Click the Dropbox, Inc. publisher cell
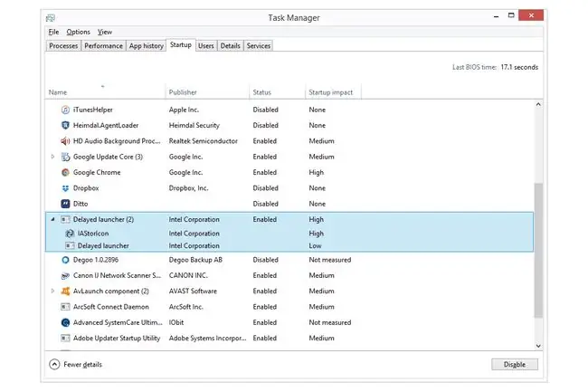588x392 pixels. click(x=188, y=188)
